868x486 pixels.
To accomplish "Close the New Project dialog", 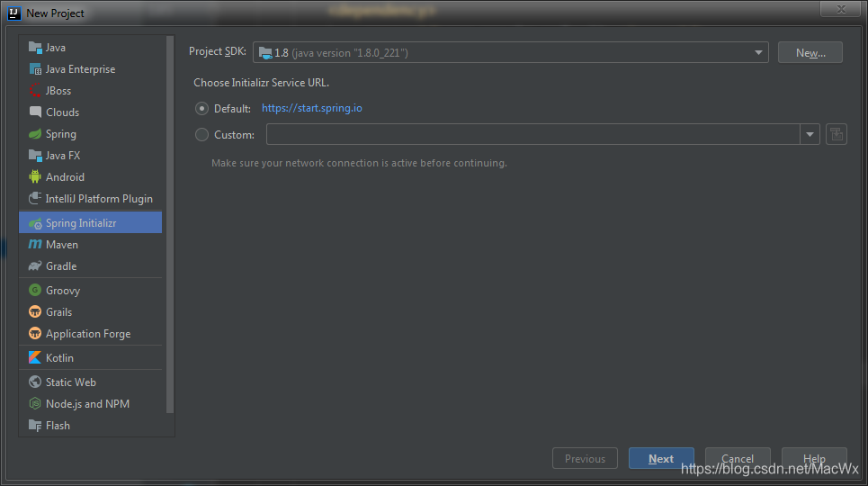I will [840, 9].
